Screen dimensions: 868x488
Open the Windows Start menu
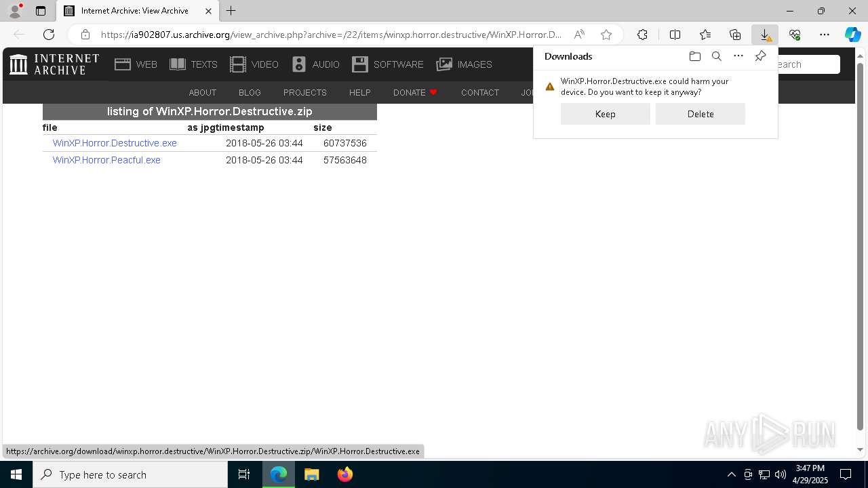pyautogui.click(x=16, y=474)
